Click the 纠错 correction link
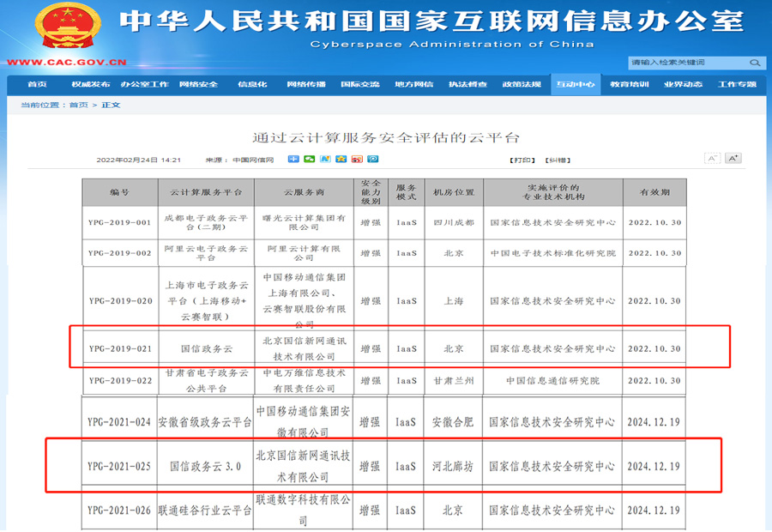The image size is (772, 532). coord(558,160)
